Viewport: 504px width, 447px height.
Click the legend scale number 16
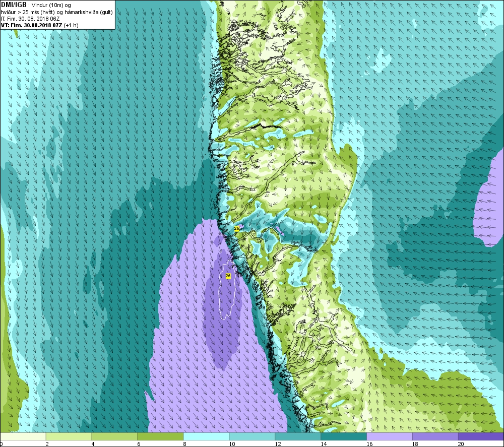pyautogui.click(x=369, y=444)
